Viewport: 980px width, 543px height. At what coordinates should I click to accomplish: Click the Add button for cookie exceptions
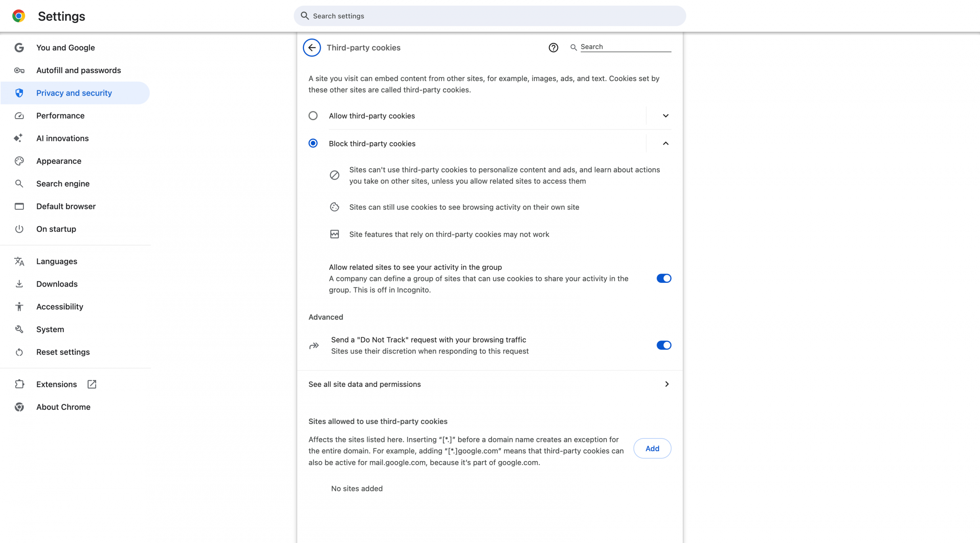click(652, 448)
